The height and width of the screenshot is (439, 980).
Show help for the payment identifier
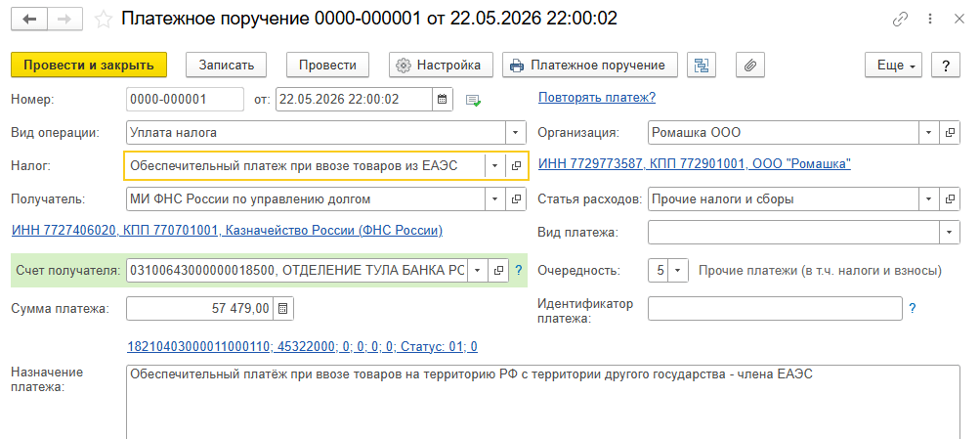point(912,308)
